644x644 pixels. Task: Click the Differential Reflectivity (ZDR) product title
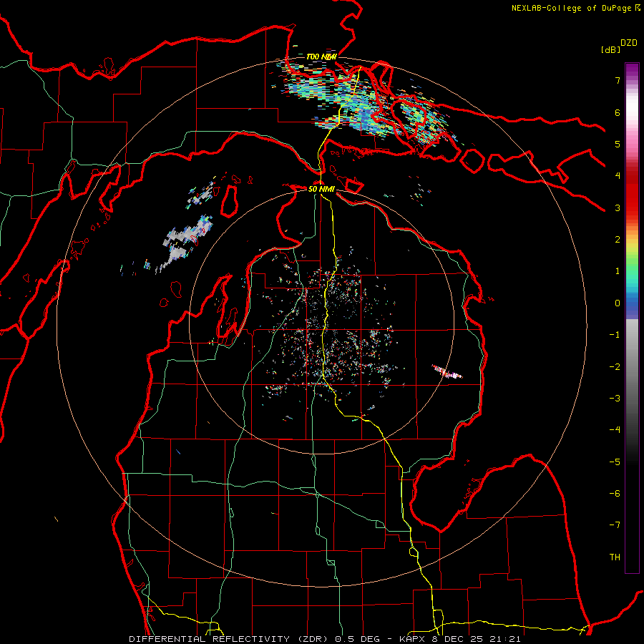(229, 639)
